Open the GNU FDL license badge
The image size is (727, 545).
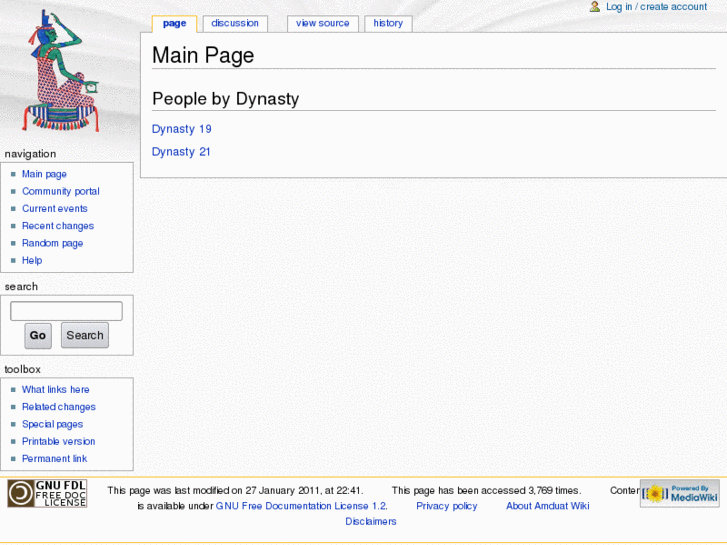pos(47,494)
